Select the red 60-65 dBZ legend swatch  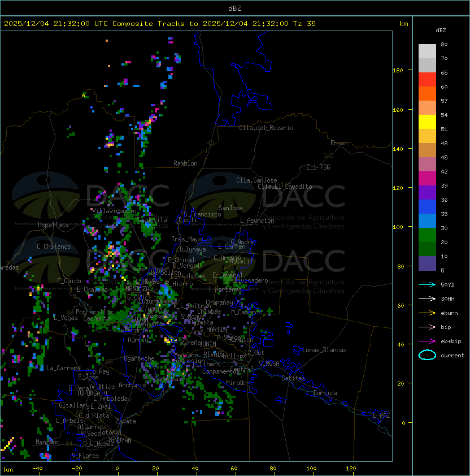click(427, 80)
